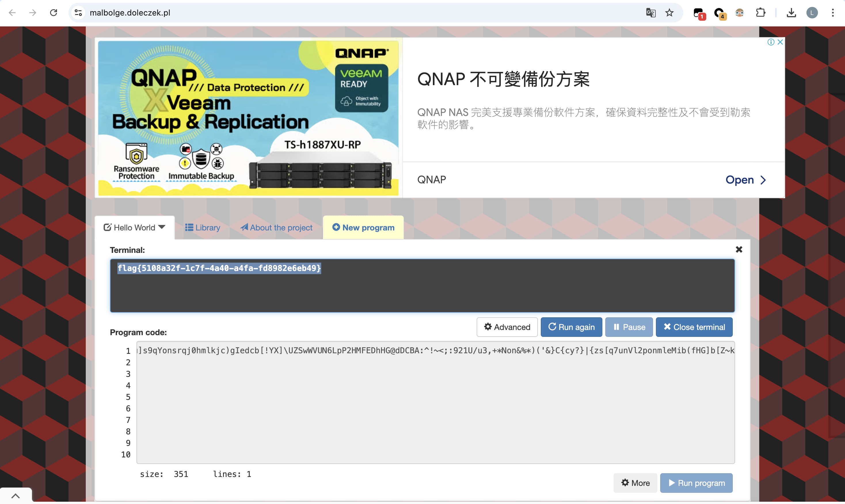
Task: Switch to the Library tab
Action: [203, 228]
